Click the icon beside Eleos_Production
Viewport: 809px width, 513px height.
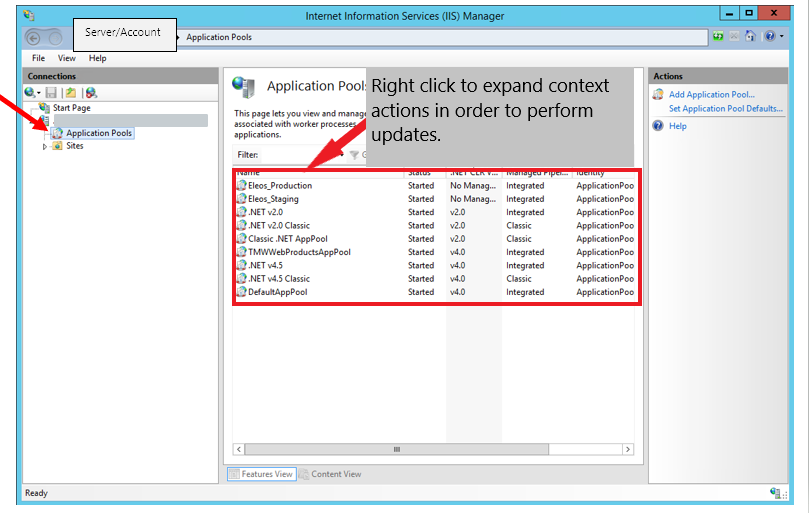[x=241, y=185]
